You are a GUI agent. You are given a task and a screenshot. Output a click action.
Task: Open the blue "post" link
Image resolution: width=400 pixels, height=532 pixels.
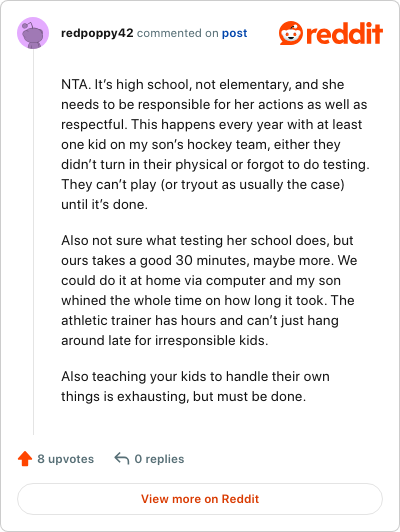click(x=234, y=33)
